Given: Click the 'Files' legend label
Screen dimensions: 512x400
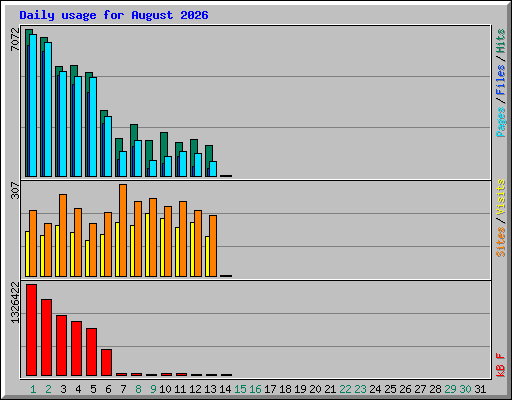Looking at the screenshot, I should click(500, 80).
